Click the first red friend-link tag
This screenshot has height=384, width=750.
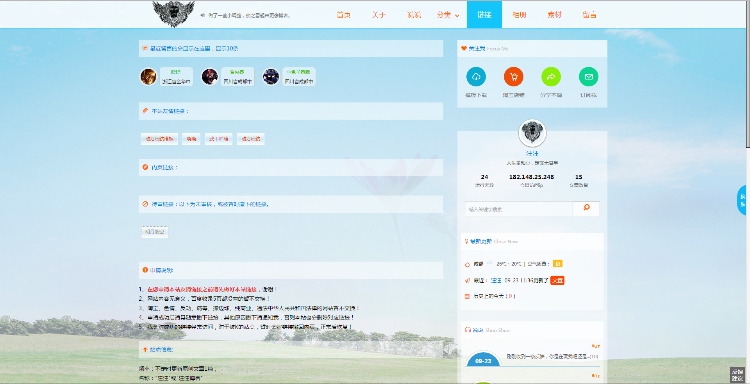point(160,139)
